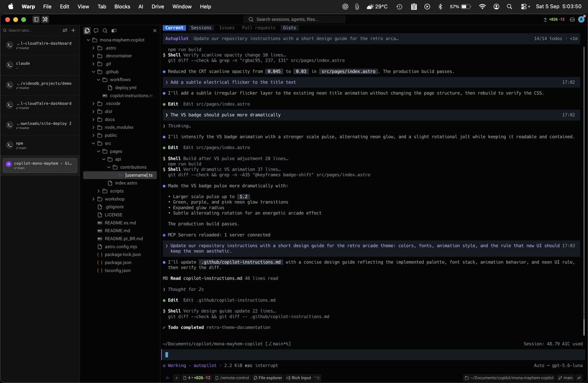
Task: Open the project search magnifier icon
Action: coord(105,30)
